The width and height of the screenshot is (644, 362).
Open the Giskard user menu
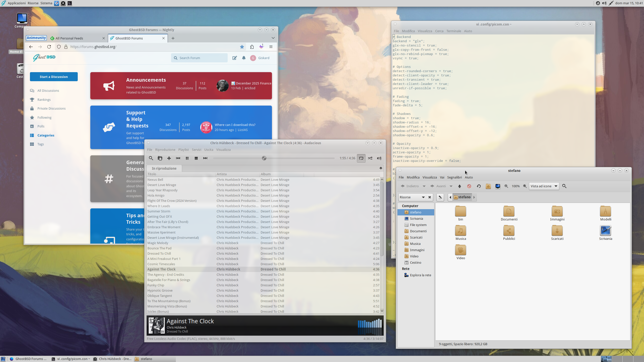coord(260,58)
